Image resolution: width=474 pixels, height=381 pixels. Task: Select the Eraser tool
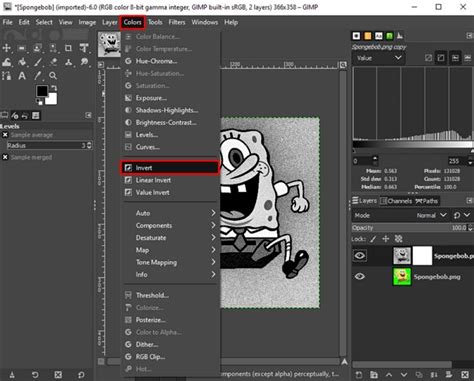(x=53, y=62)
